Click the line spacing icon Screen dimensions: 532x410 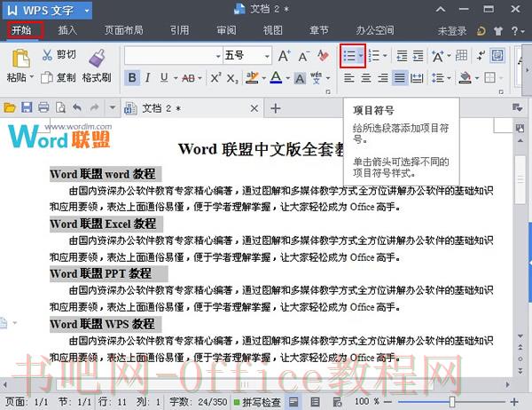[437, 78]
